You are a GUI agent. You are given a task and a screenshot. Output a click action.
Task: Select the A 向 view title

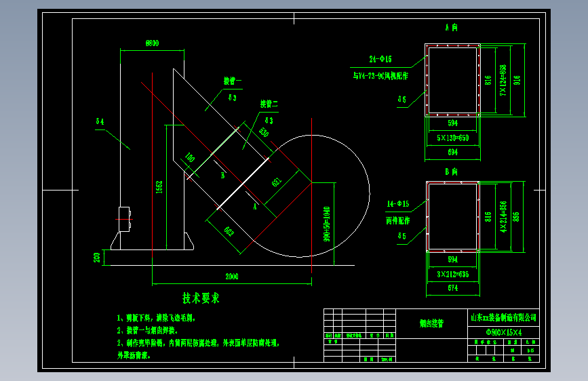(x=452, y=27)
